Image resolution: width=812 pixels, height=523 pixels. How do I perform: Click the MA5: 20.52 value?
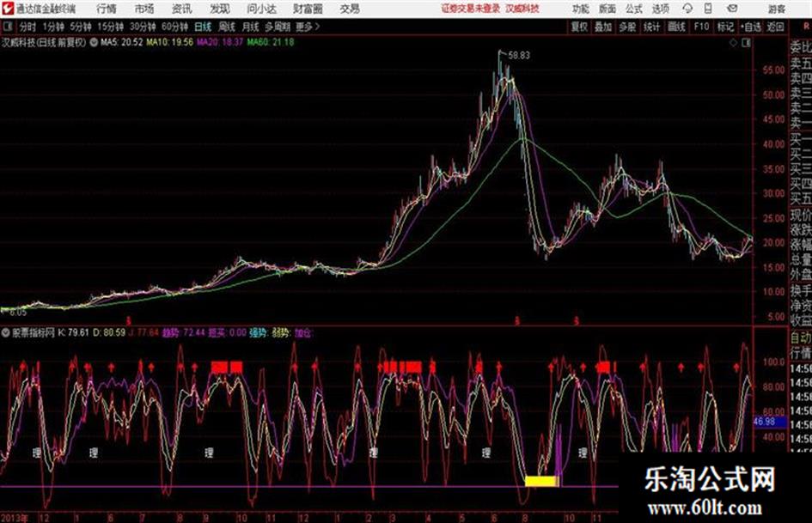(122, 42)
